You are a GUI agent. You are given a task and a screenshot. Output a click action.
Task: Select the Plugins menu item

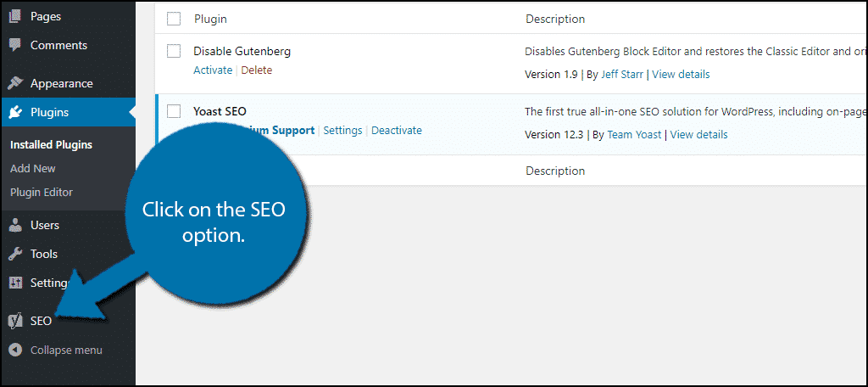pyautogui.click(x=68, y=113)
